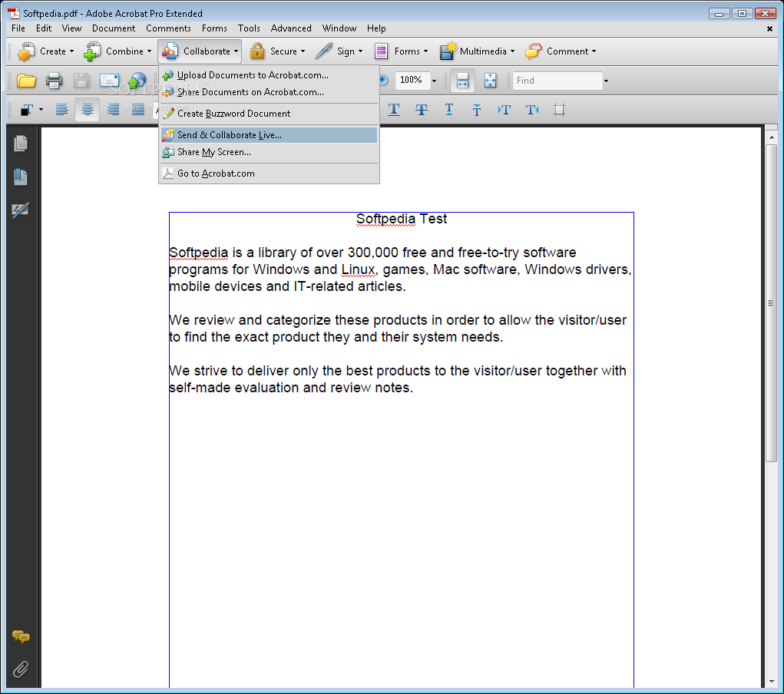The width and height of the screenshot is (784, 694).
Task: Choose Share Documents on Acrobat.com
Action: pyautogui.click(x=269, y=92)
